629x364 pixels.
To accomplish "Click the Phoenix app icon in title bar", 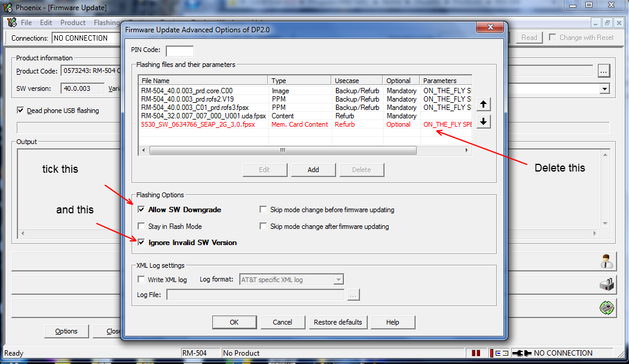I will [x=8, y=7].
